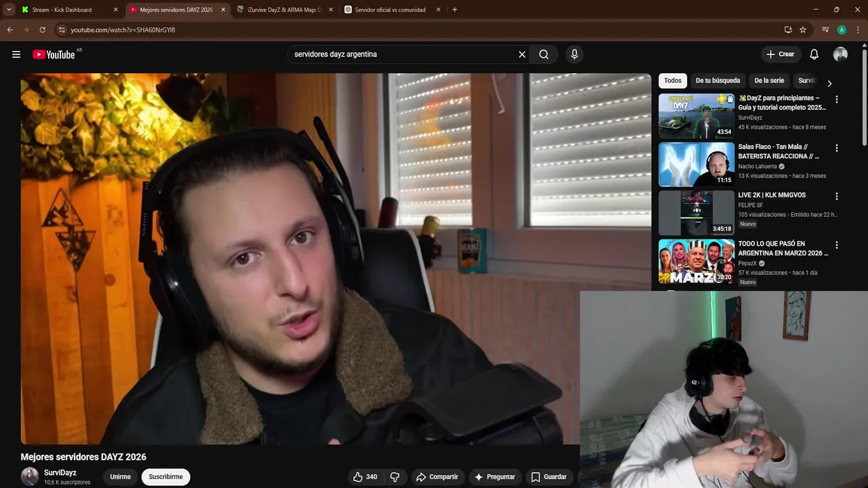Click the Suscribirme button
This screenshot has width=868, height=488.
165,477
